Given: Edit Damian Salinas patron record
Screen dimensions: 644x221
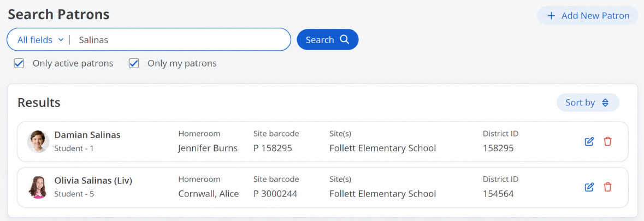Looking at the screenshot, I should 589,141.
